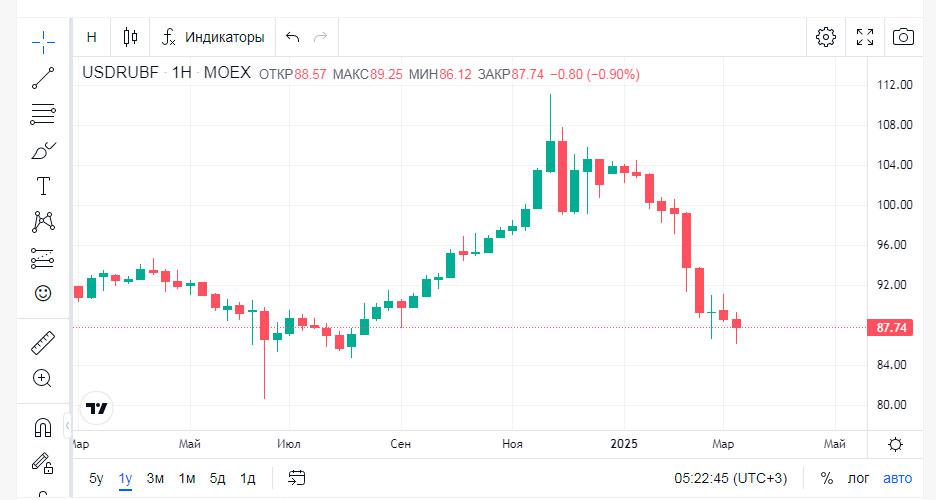
Task: Toggle auto scale 'авто'
Action: point(897,478)
